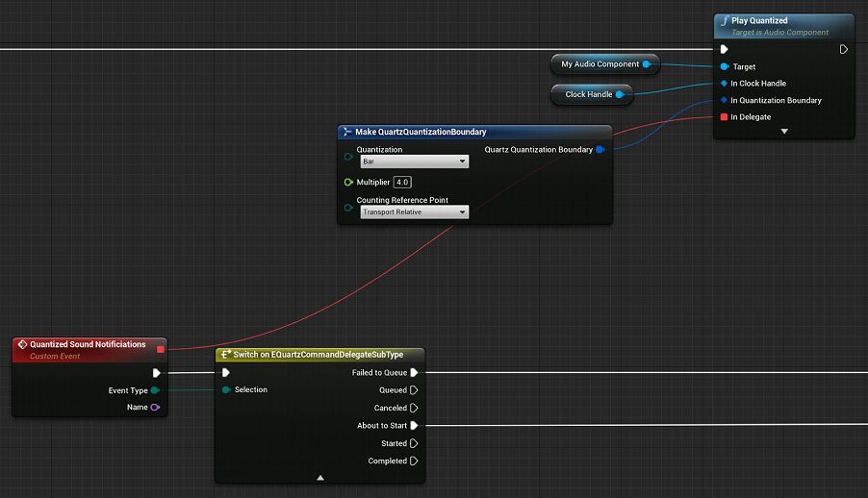Select the Clock Handle variable node

tap(588, 94)
